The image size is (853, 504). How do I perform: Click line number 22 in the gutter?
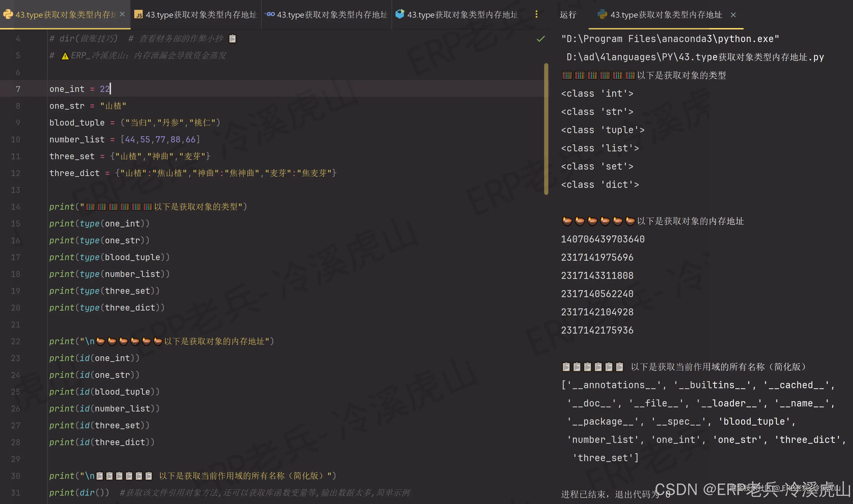coord(16,341)
